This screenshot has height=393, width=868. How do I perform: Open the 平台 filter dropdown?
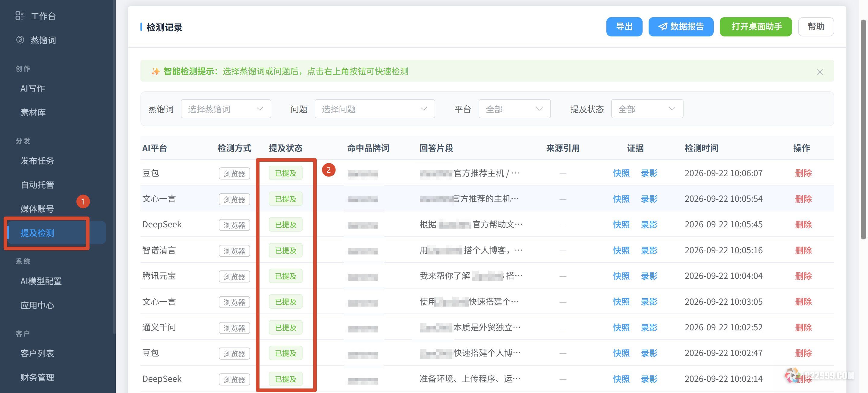514,109
